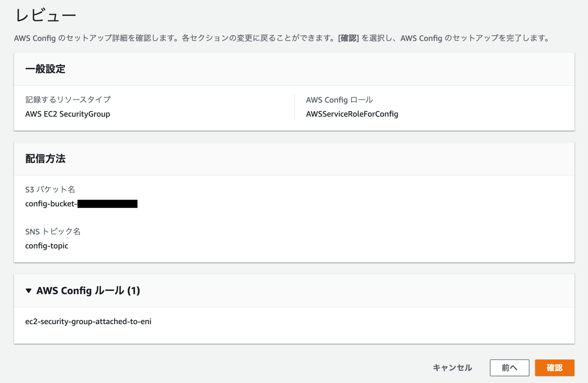Open the 配信方法 section header

click(x=45, y=158)
